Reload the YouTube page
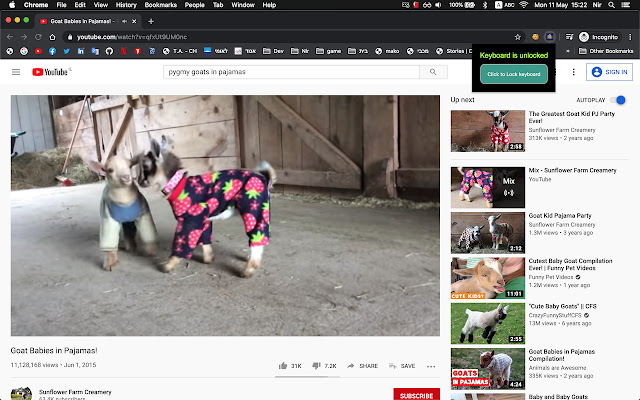Screen dimensions: 640x400 point(38,37)
